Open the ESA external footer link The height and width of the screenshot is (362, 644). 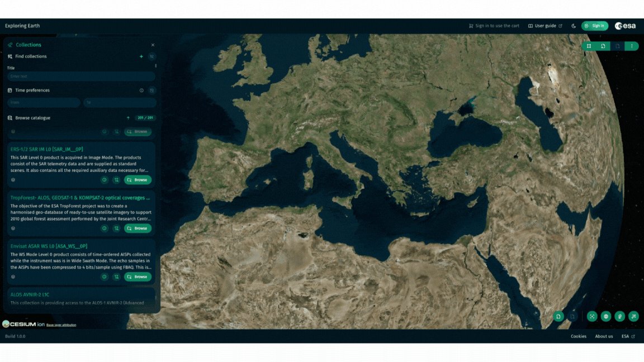click(x=628, y=336)
